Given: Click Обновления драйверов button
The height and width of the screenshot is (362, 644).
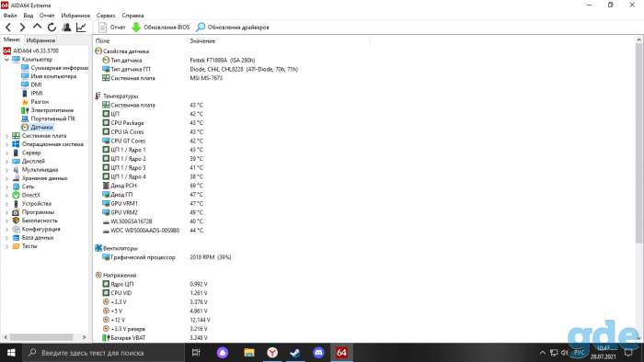Looking at the screenshot, I should click(233, 28).
